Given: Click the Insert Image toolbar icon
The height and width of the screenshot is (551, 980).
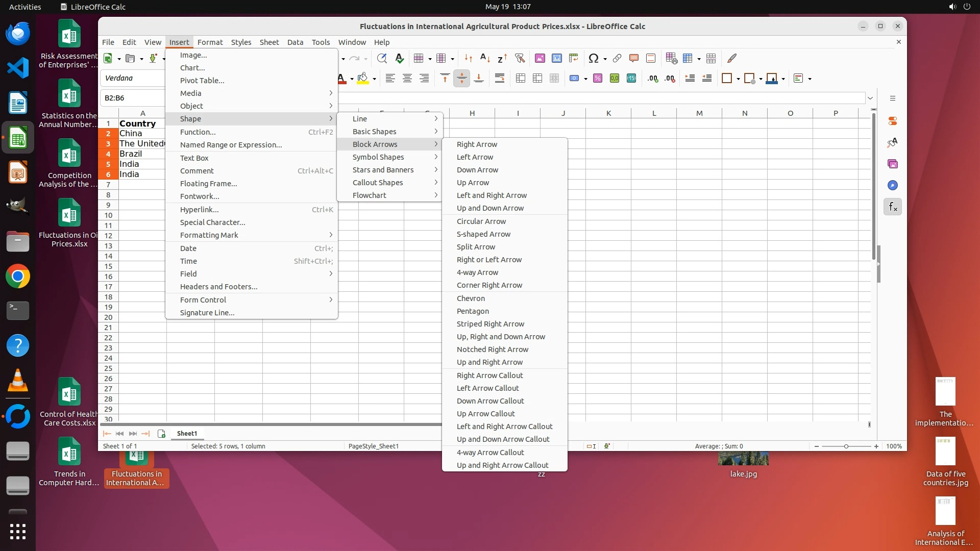Looking at the screenshot, I should (540, 58).
